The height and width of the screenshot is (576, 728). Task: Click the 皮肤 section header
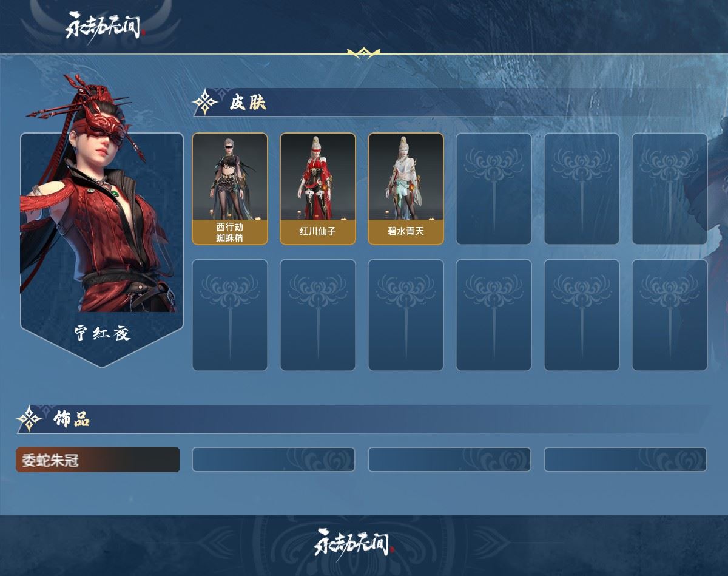(x=248, y=103)
